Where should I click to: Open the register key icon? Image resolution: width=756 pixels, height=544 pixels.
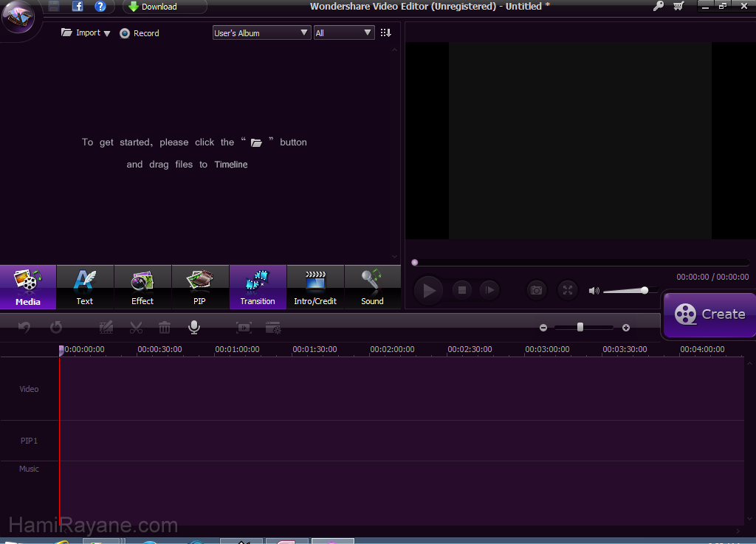658,6
